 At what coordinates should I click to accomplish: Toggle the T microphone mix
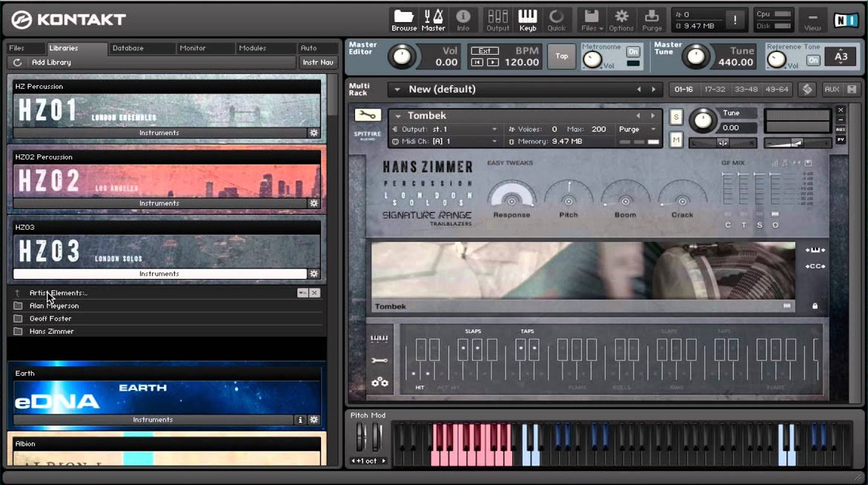(743, 225)
